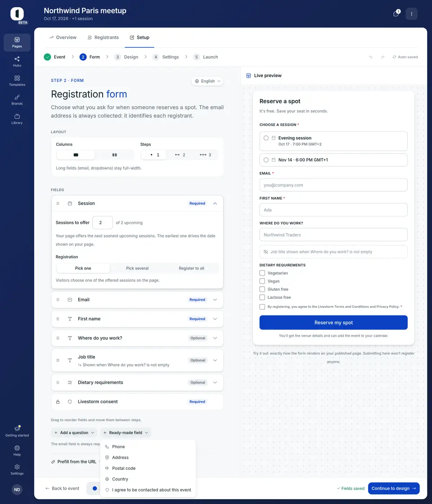Choose Address from ready-made fields menu
This screenshot has height=504, width=432.
point(148,457)
